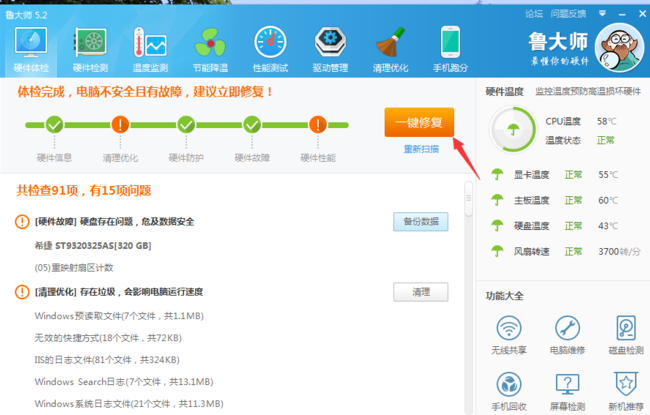
Task: Switch to 温度监测 temperature monitoring
Action: point(150,48)
